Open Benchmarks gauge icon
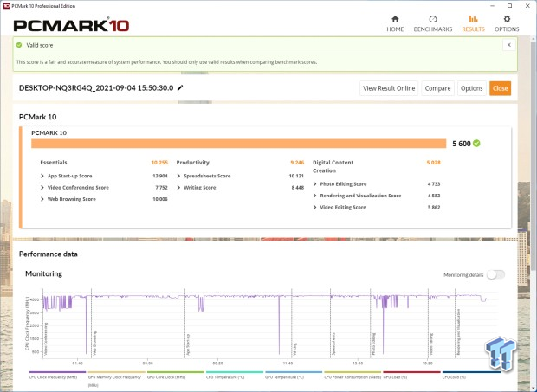Screen dimensions: 537x392 point(435,18)
